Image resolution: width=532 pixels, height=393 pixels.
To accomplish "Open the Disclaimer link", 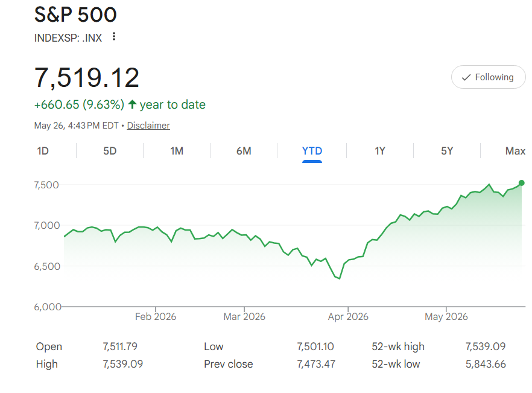I will click(148, 126).
